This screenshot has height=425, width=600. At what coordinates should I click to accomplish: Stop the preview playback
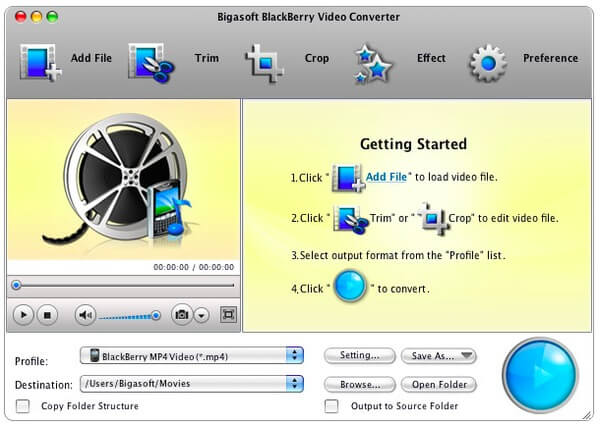tap(47, 315)
